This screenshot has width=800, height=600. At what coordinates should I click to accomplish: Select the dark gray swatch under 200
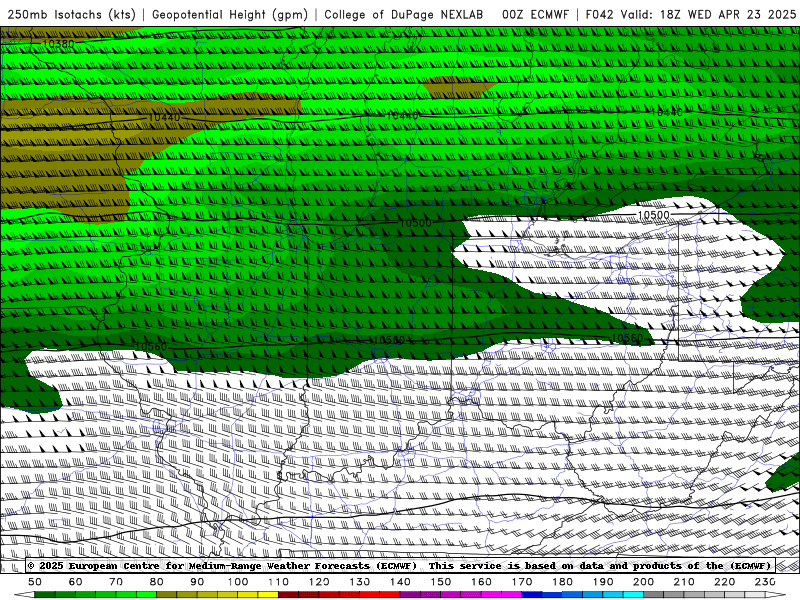654,595
